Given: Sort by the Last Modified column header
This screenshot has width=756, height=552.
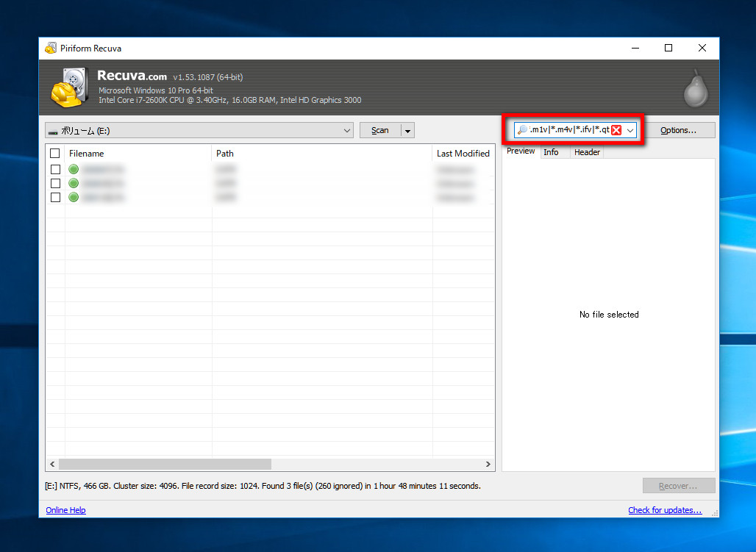Looking at the screenshot, I should pyautogui.click(x=463, y=154).
